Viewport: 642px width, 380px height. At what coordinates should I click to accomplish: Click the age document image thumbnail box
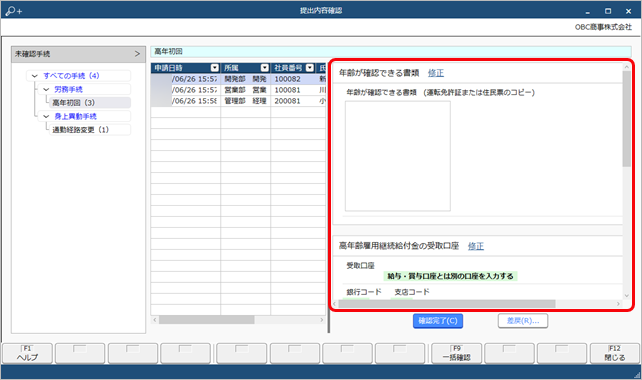(x=398, y=156)
